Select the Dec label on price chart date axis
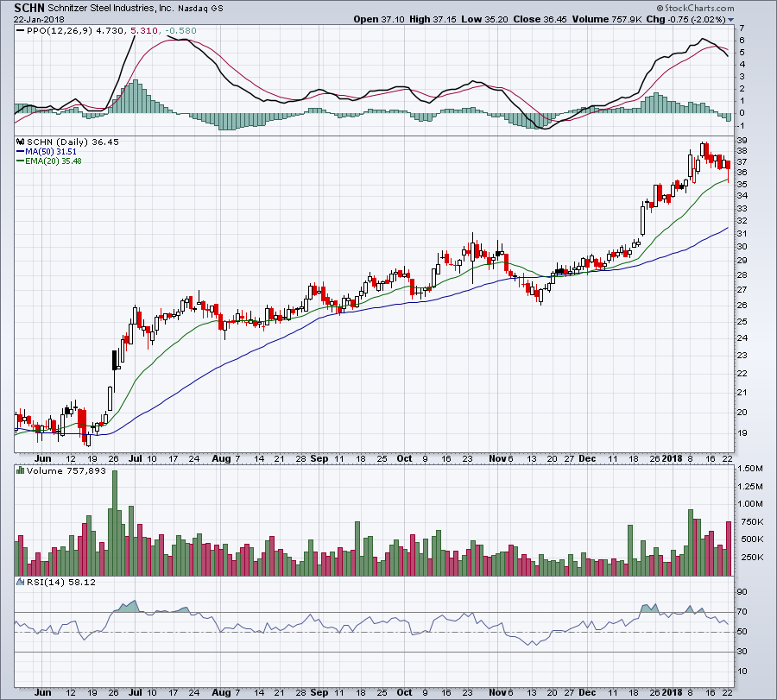Image resolution: width=777 pixels, height=700 pixels. [587, 458]
